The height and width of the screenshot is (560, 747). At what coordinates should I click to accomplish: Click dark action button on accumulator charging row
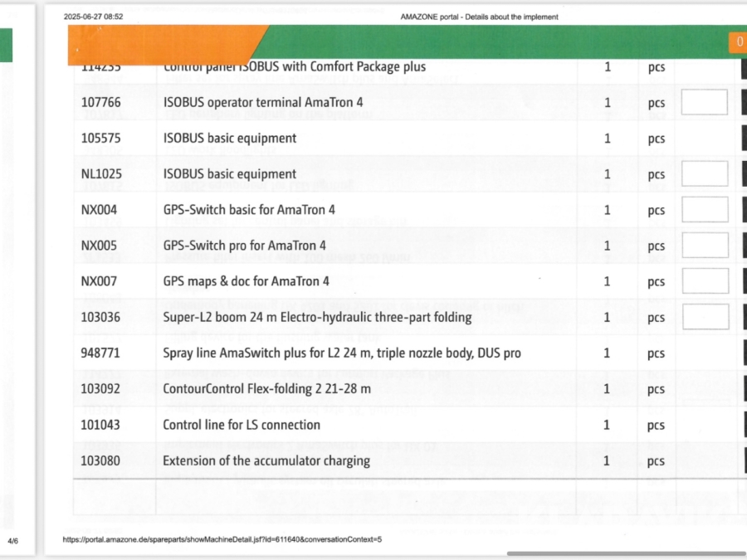pos(743,460)
